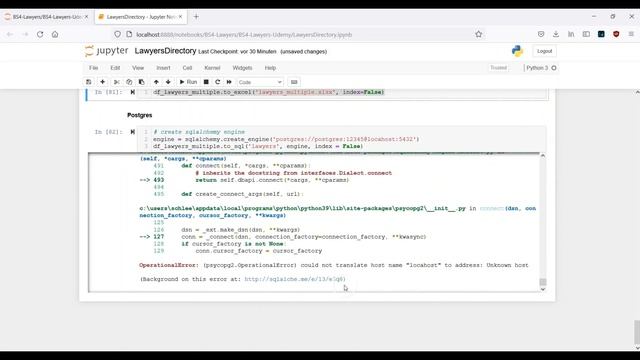Save notebook with the floppy disk icon
Viewport: 640px width, 360px height.
pyautogui.click(x=89, y=82)
